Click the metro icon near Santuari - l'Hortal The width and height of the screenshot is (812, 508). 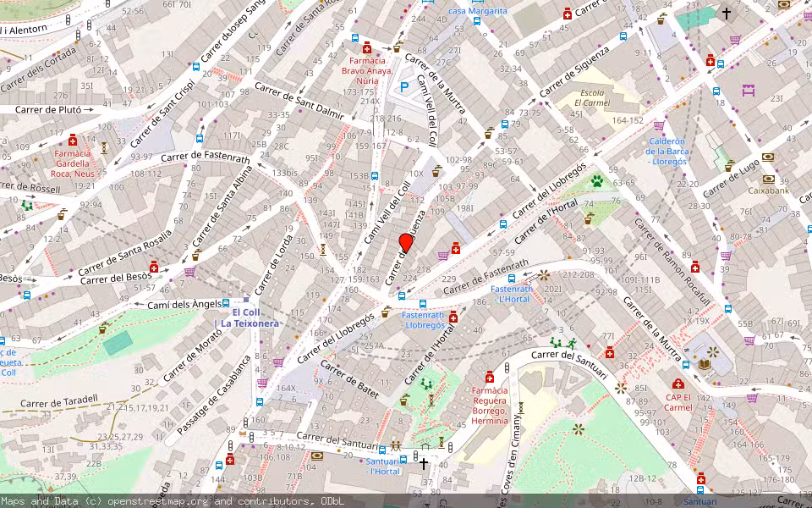tap(403, 459)
